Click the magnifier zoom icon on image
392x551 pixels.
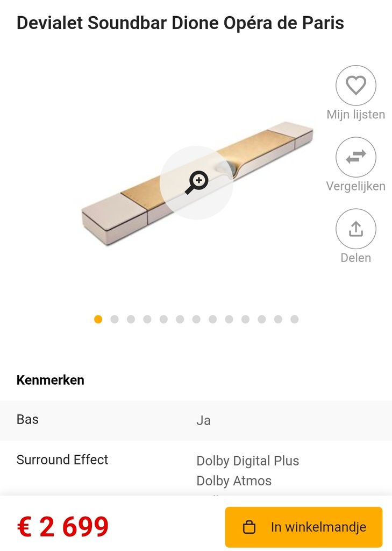(x=196, y=182)
